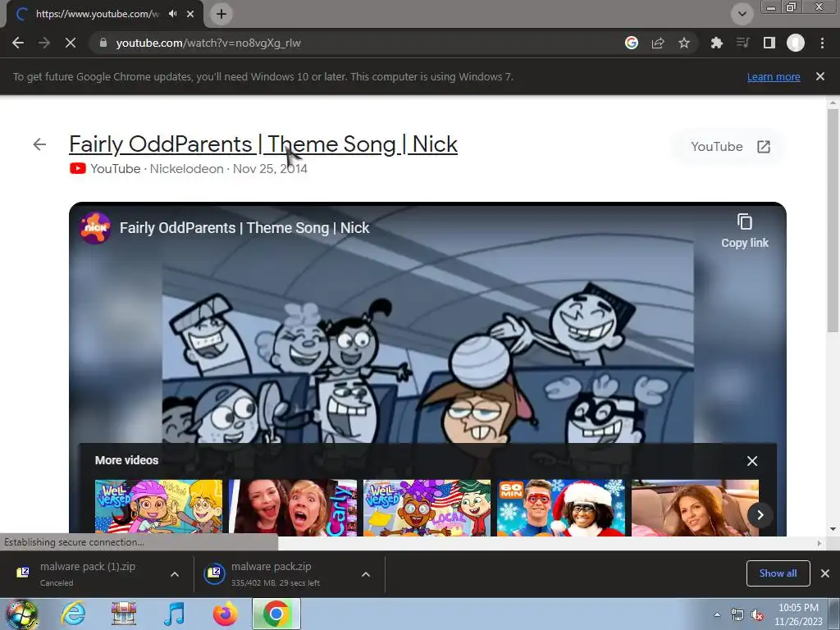Open the Fairly OddParents Theme Song title link
Screen dimensions: 840x630
(263, 144)
